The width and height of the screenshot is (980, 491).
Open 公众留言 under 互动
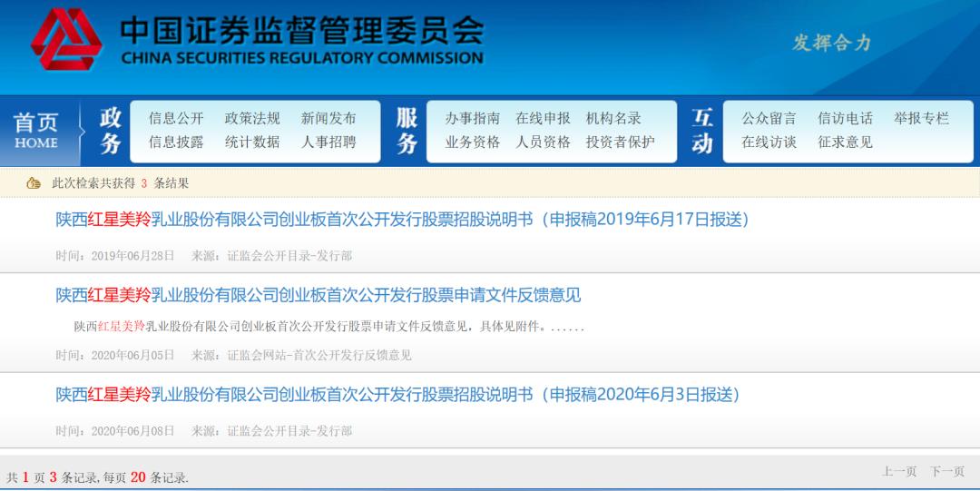tap(769, 118)
